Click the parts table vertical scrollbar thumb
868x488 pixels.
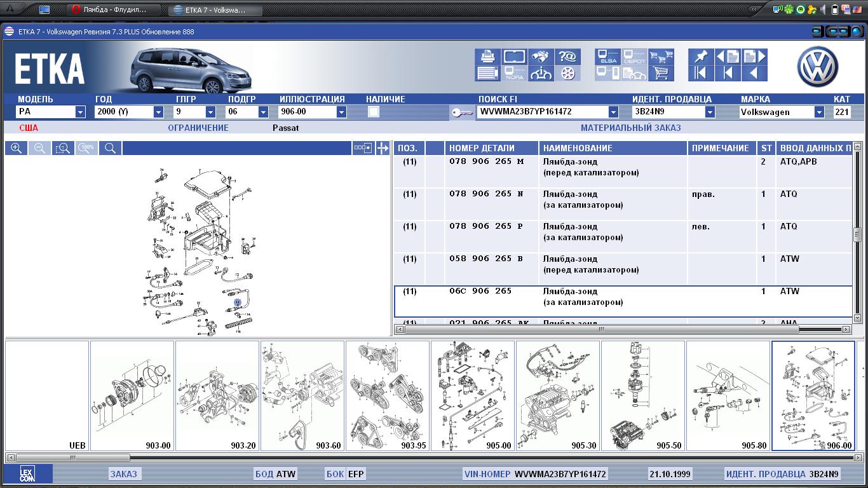(857, 234)
